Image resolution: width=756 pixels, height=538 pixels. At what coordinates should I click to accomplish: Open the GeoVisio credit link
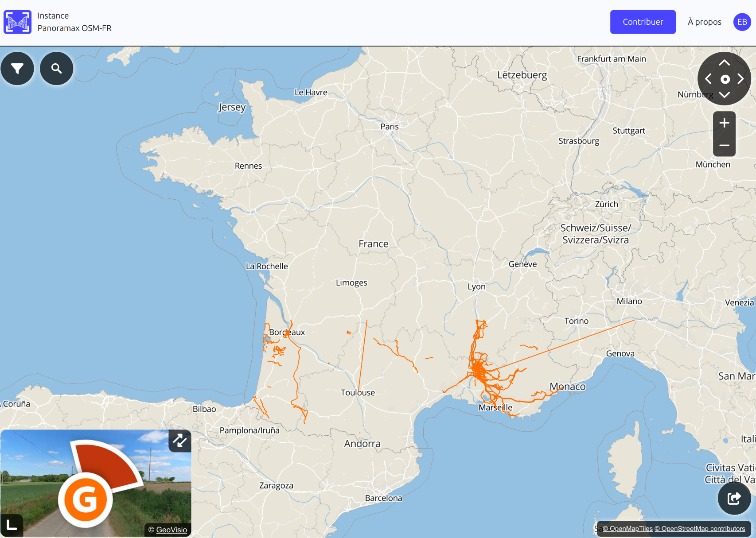[171, 530]
